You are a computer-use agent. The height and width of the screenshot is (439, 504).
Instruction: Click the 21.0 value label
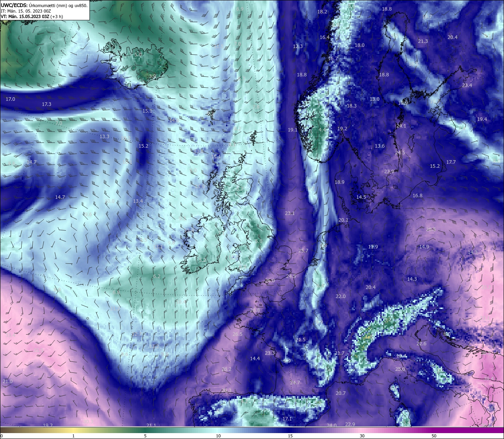pos(7,382)
